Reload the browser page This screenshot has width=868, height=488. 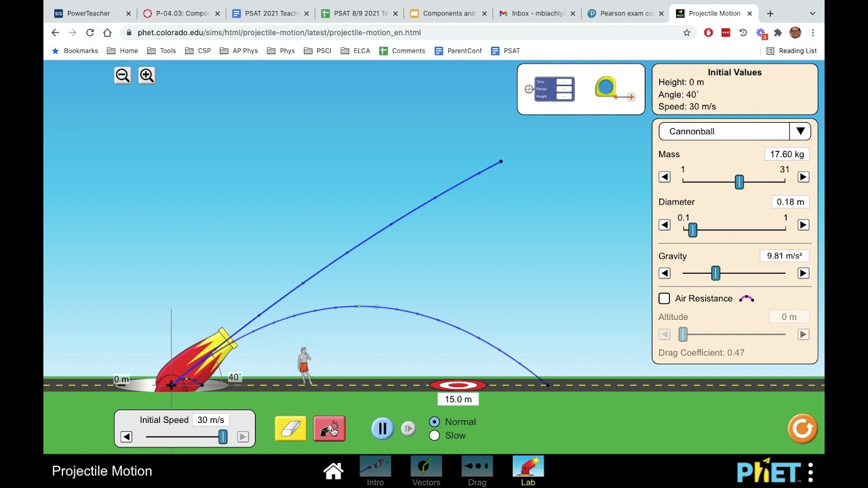(x=90, y=33)
